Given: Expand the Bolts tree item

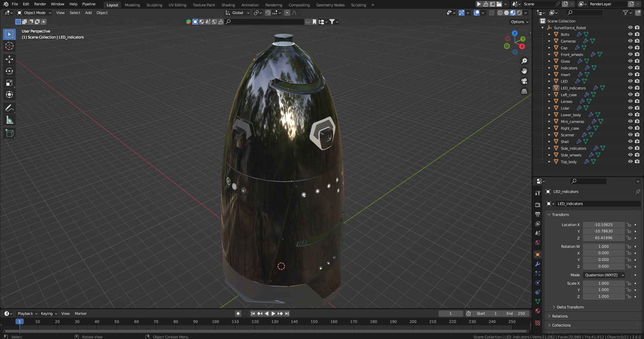Looking at the screenshot, I should click(x=549, y=34).
